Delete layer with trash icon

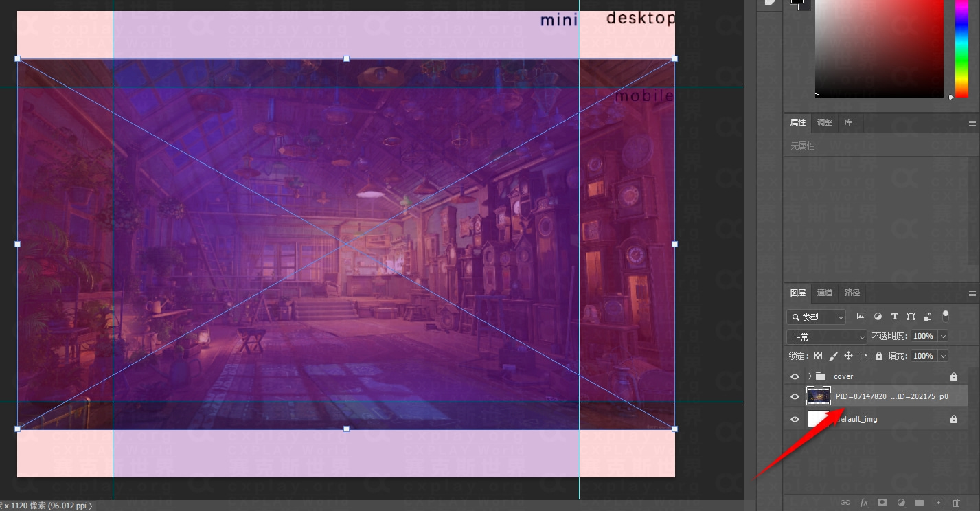[x=957, y=503]
